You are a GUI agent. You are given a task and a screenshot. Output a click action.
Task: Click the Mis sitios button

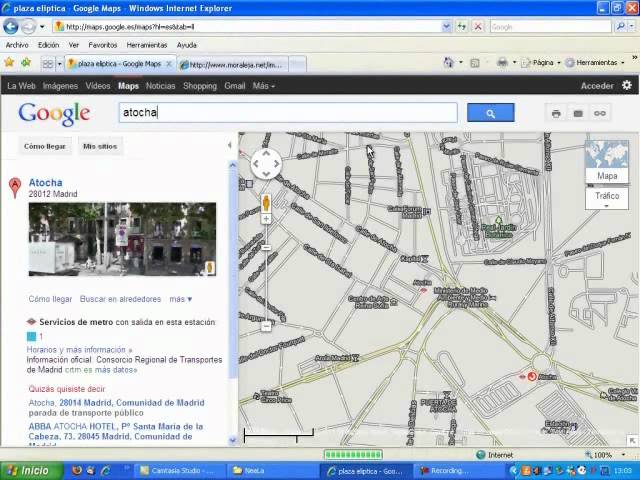100,146
